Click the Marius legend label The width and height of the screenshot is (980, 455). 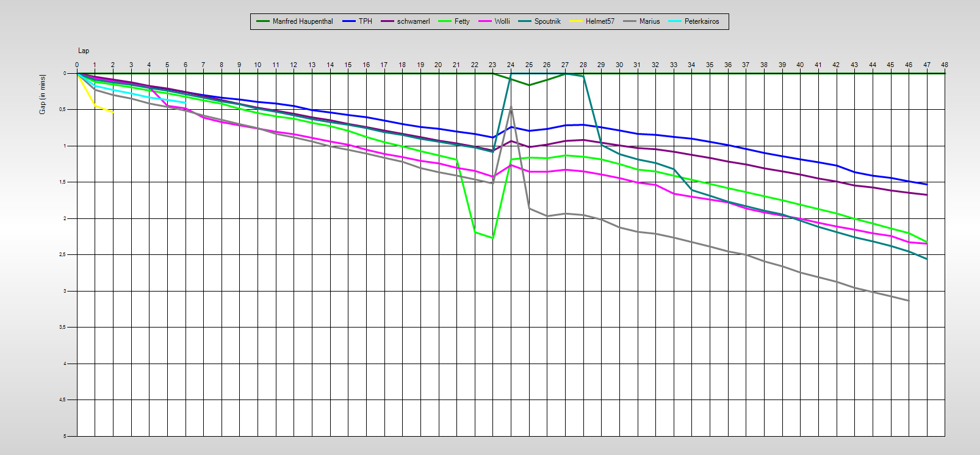649,21
